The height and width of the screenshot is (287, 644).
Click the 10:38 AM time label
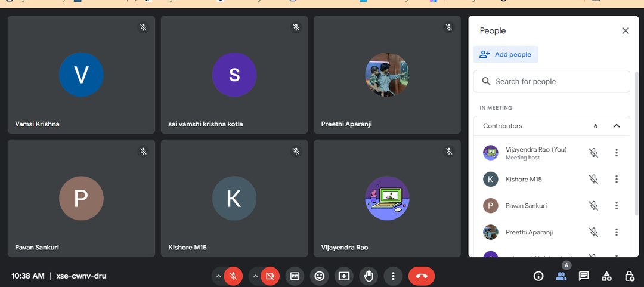pyautogui.click(x=27, y=276)
